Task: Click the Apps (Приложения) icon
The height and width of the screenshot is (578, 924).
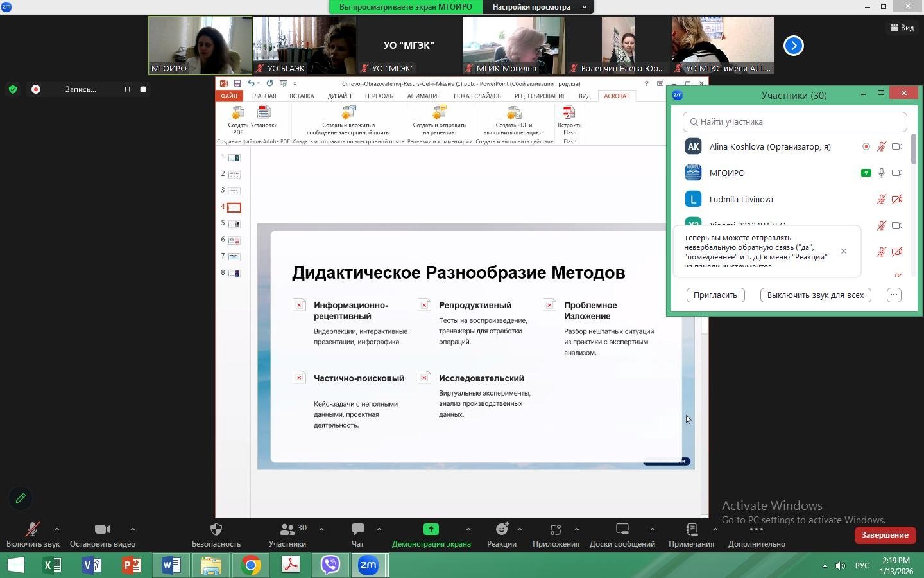Action: coord(555,530)
